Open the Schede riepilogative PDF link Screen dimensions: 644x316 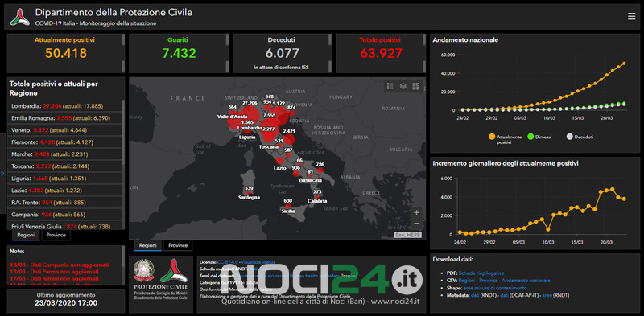click(x=481, y=273)
